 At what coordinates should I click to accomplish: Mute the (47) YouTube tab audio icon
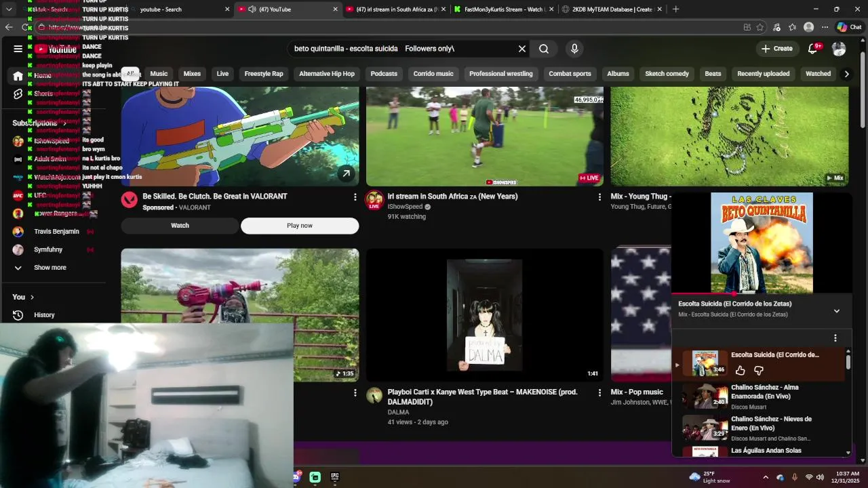(x=252, y=9)
